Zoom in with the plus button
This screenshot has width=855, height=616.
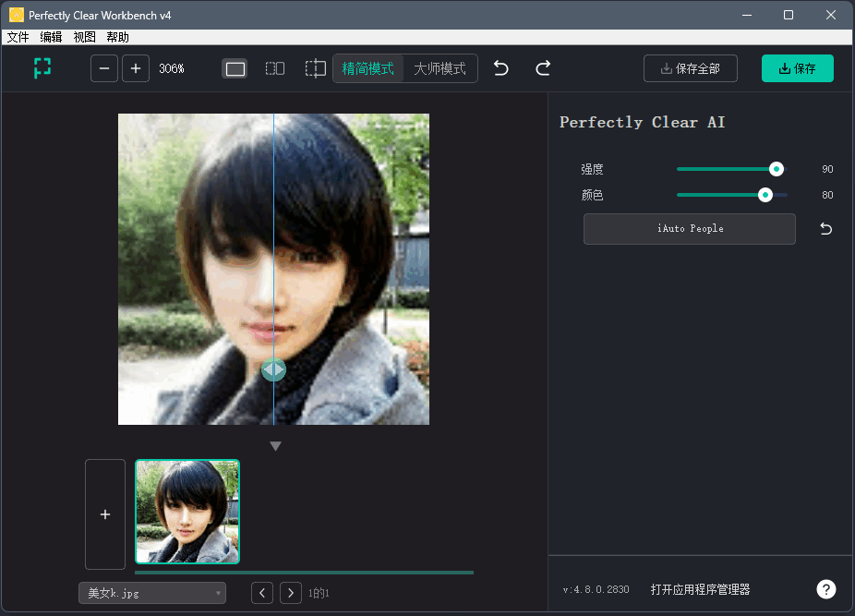click(135, 68)
